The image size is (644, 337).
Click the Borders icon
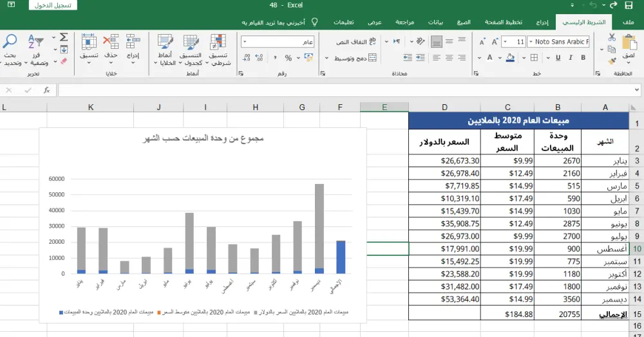[534, 58]
